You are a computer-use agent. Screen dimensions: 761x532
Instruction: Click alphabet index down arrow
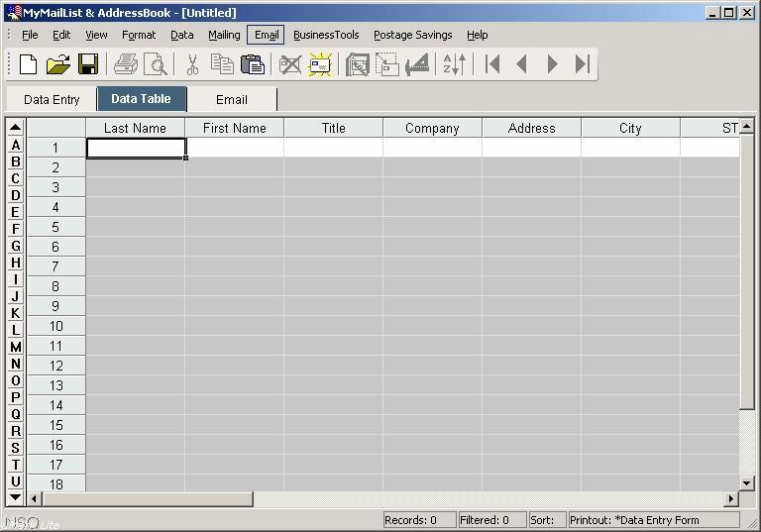(16, 497)
